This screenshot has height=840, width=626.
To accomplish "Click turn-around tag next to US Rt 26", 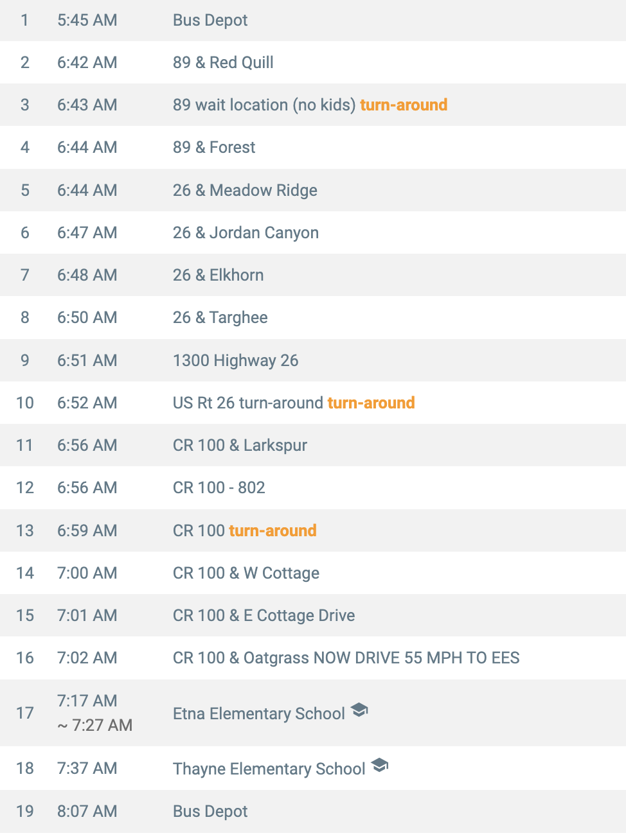I will [371, 403].
